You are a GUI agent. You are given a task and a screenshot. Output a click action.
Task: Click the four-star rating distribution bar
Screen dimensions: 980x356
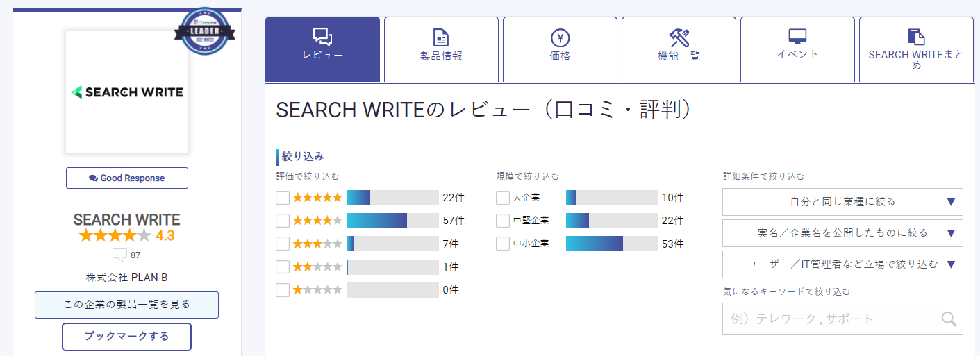392,221
